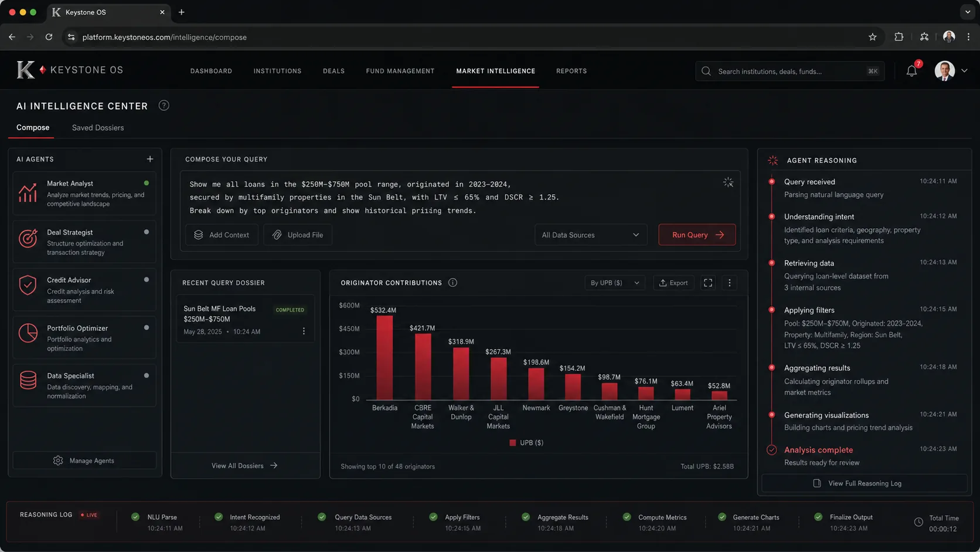Open options menu on Sun Belt dossier

[x=304, y=331]
